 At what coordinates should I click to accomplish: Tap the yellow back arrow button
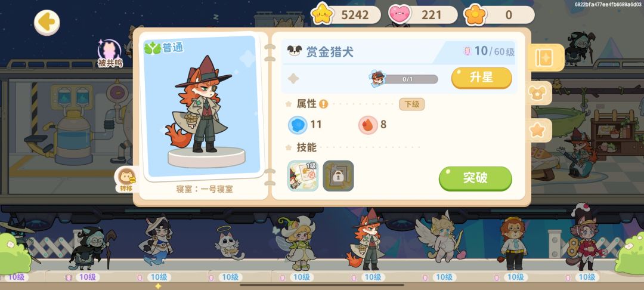47,23
